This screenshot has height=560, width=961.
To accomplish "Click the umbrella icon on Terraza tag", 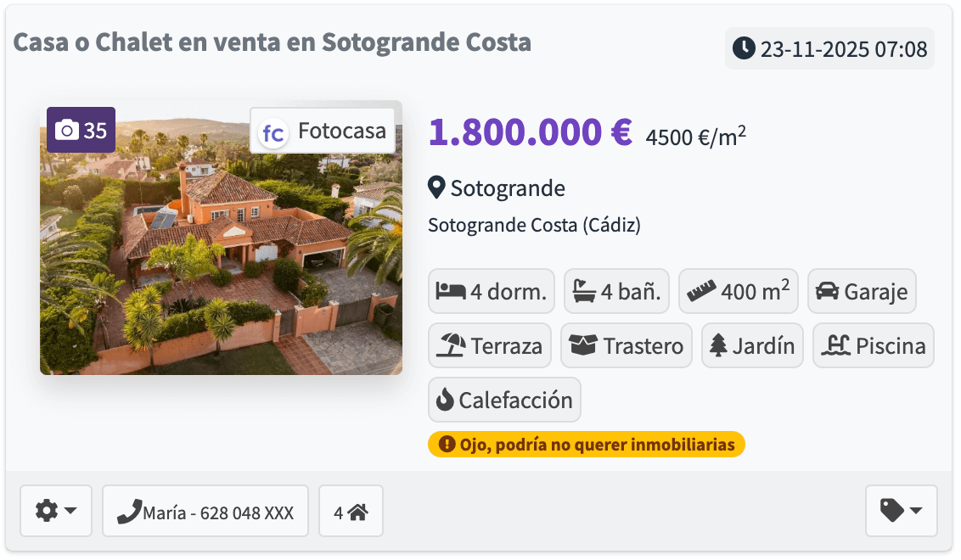I will 452,346.
